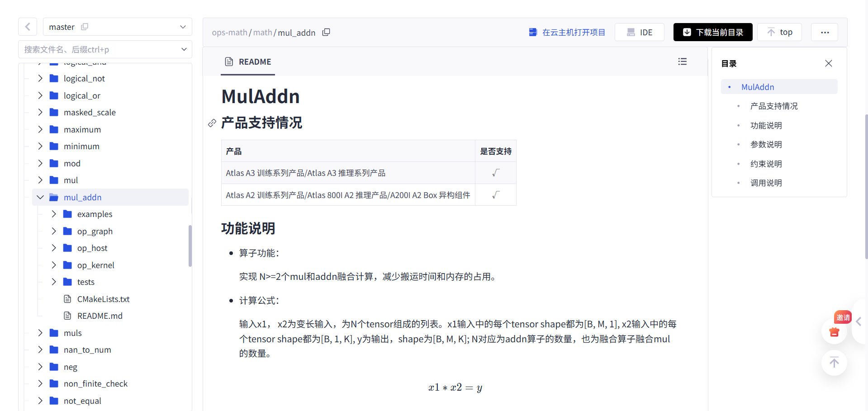This screenshot has width=868, height=411.
Task: Click examples folder icon
Action: point(67,214)
